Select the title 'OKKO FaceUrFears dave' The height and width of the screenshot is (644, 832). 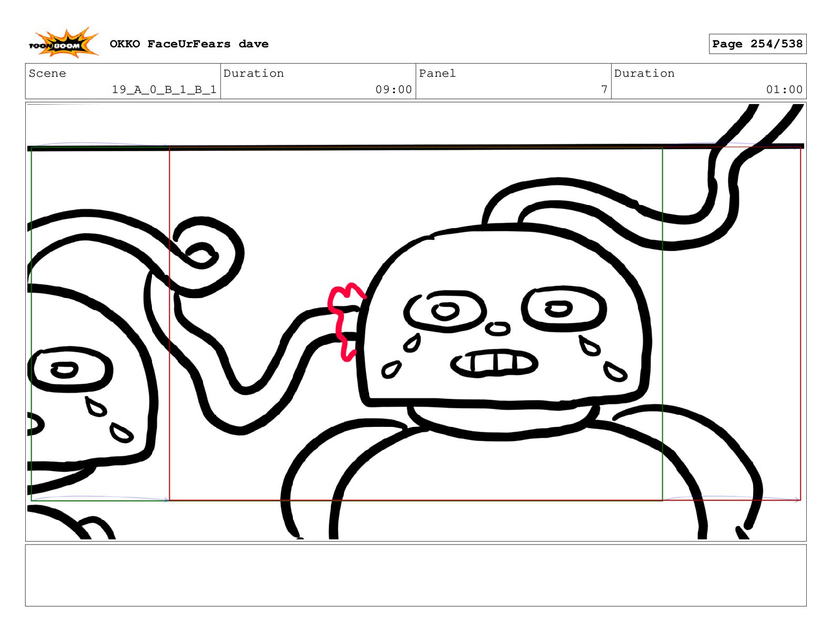coord(189,44)
